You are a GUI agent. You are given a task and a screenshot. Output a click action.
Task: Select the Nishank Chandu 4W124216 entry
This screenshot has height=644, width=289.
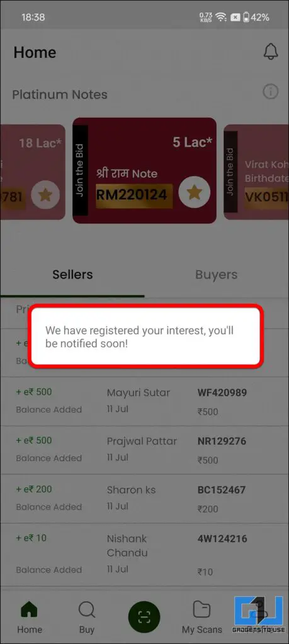(144, 555)
